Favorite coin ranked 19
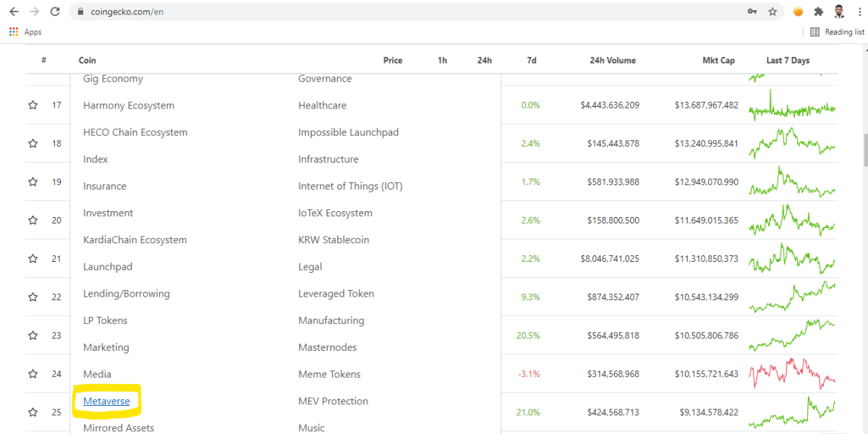This screenshot has height=434, width=868. pos(33,182)
